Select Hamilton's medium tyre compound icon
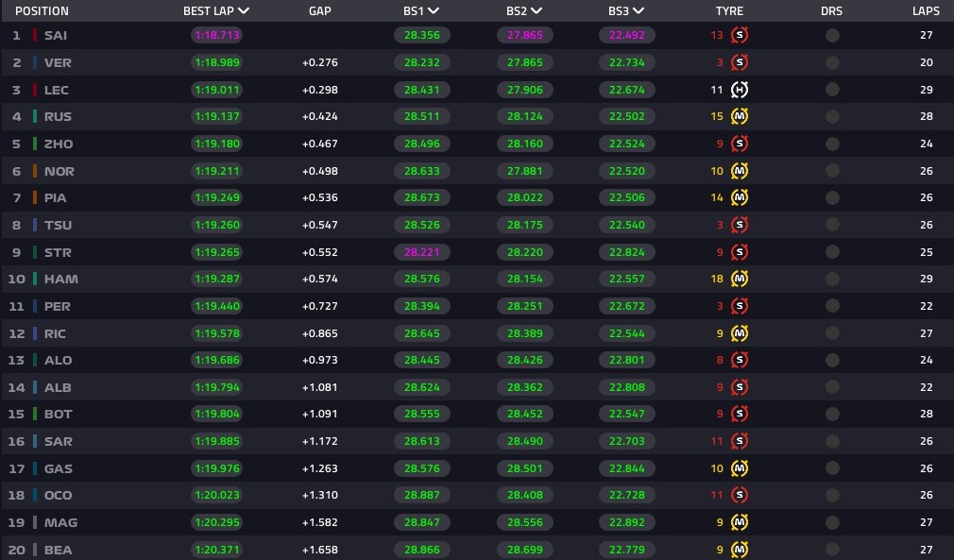The image size is (954, 560). click(x=740, y=279)
